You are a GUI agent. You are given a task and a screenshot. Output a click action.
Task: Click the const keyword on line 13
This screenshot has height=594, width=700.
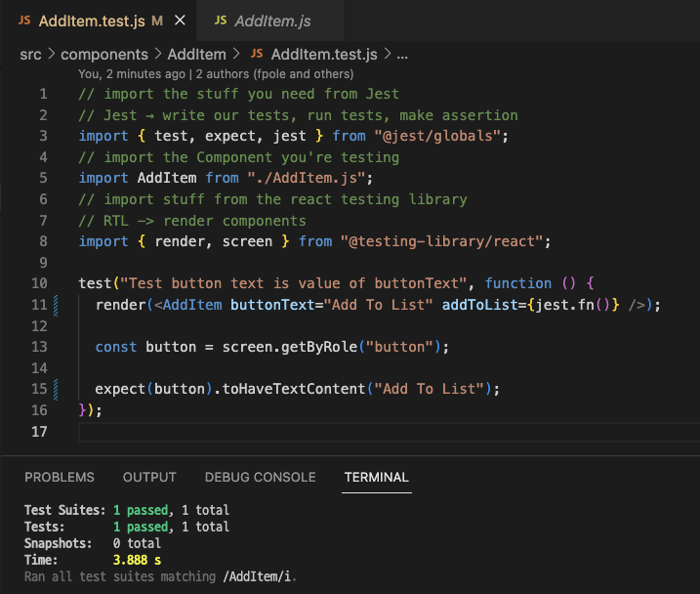pos(115,347)
